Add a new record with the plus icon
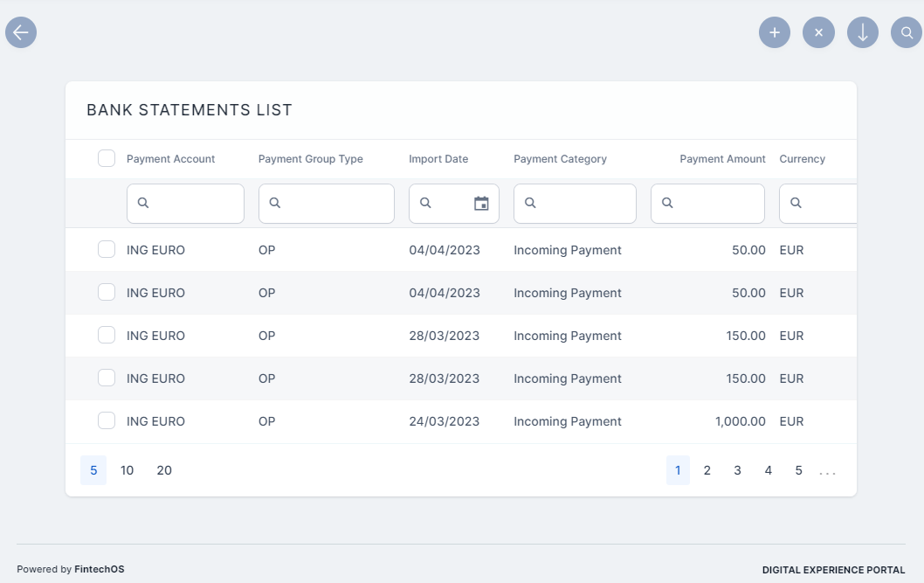 [775, 32]
